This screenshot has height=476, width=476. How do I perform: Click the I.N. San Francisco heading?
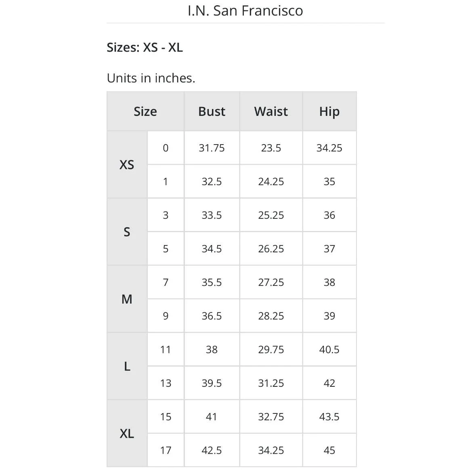click(245, 10)
